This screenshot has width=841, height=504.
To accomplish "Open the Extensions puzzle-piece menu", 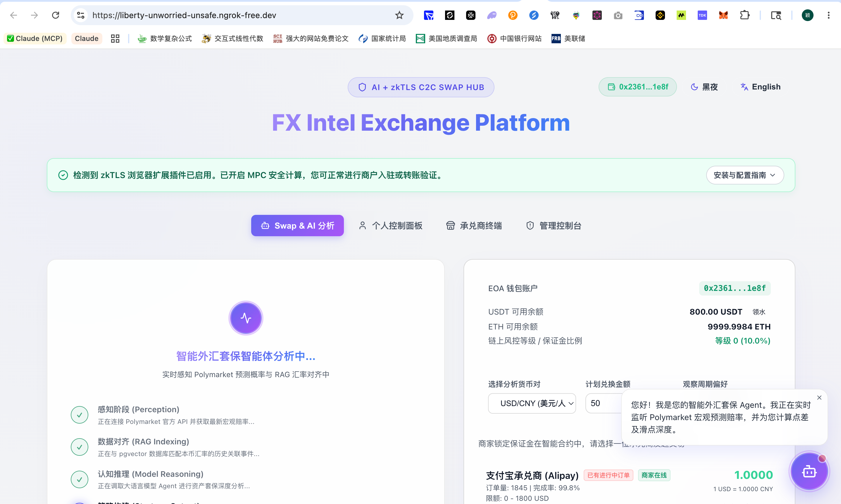I will (x=745, y=15).
